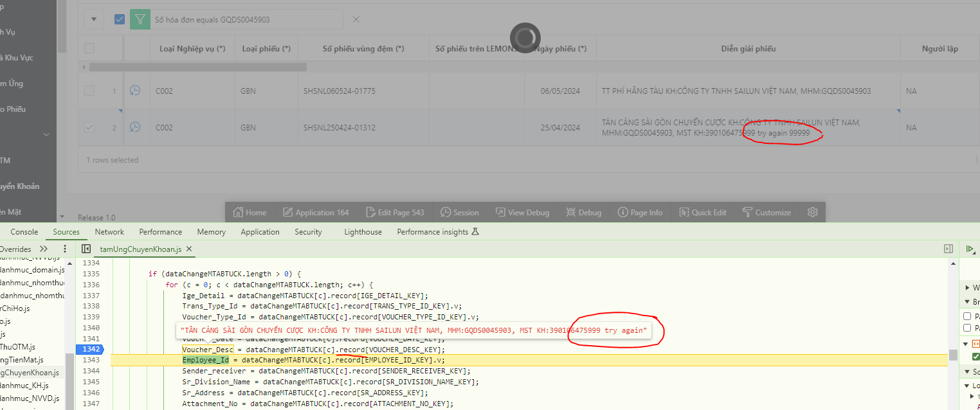
Task: Open danhmuc_domain.js from the file list
Action: [x=29, y=270]
